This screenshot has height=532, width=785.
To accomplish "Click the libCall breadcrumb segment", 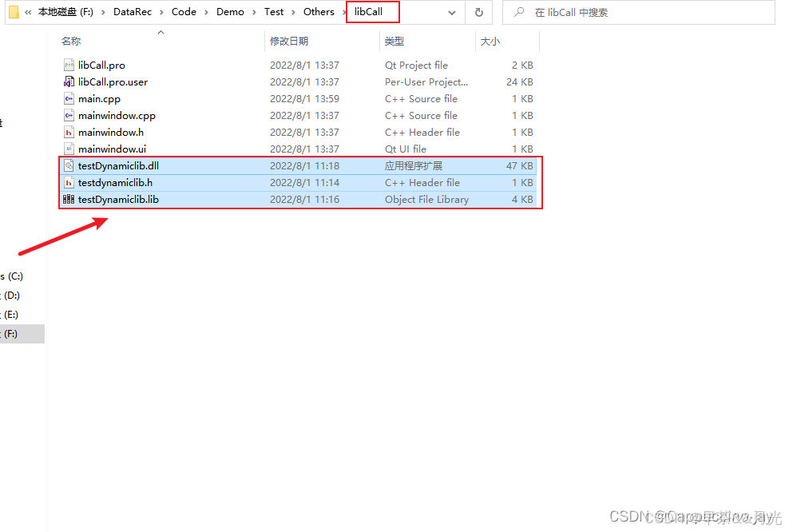I will [x=368, y=12].
